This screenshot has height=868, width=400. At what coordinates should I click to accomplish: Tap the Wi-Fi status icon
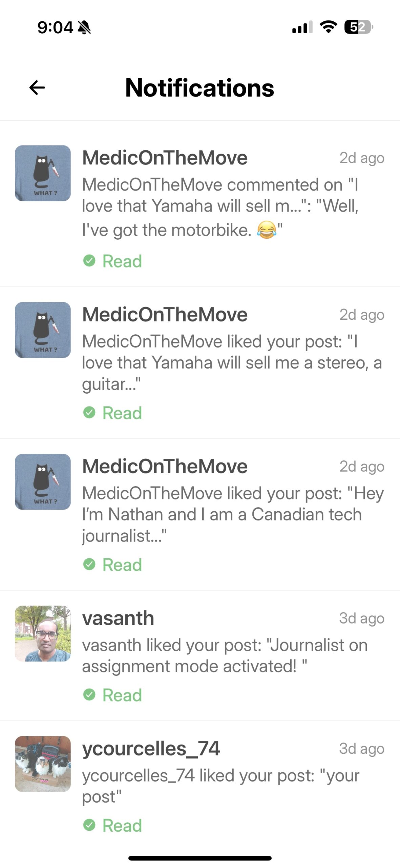click(328, 27)
